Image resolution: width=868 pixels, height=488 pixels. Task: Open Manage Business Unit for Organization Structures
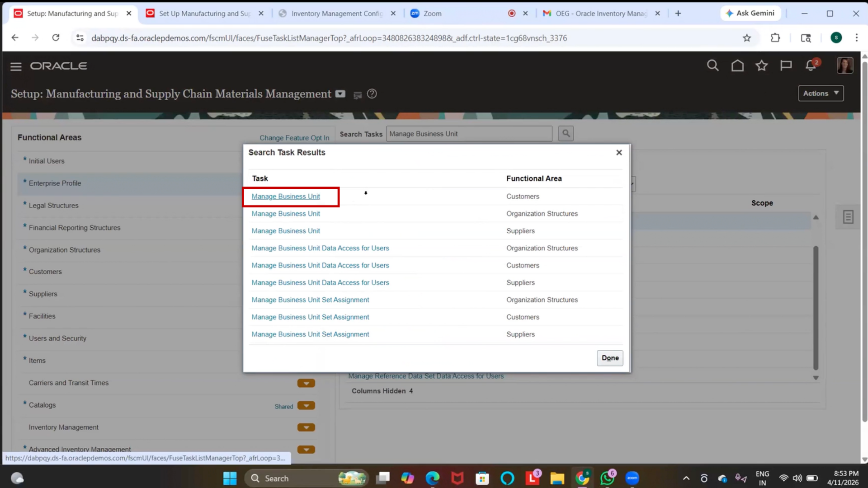[x=286, y=214]
